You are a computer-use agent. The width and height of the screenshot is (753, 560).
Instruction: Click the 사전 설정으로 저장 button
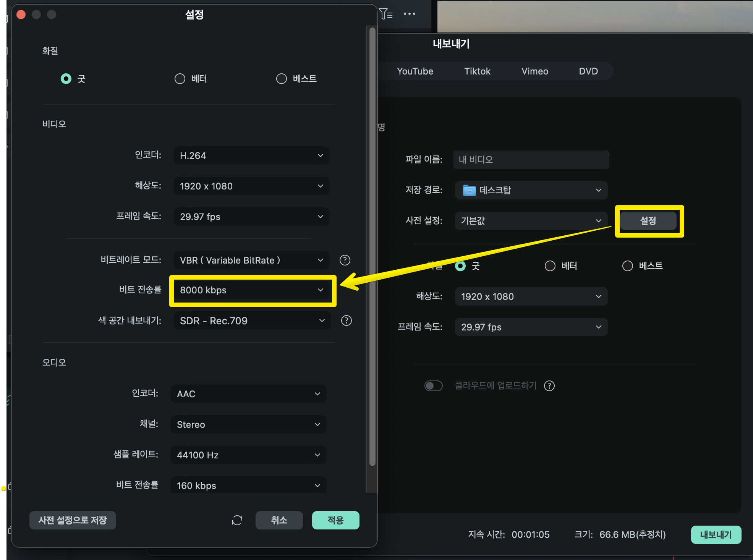point(73,520)
